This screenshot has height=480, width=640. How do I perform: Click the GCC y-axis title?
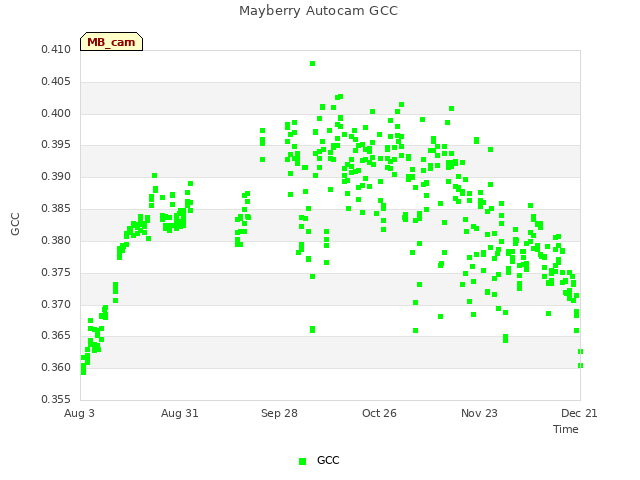(x=15, y=224)
